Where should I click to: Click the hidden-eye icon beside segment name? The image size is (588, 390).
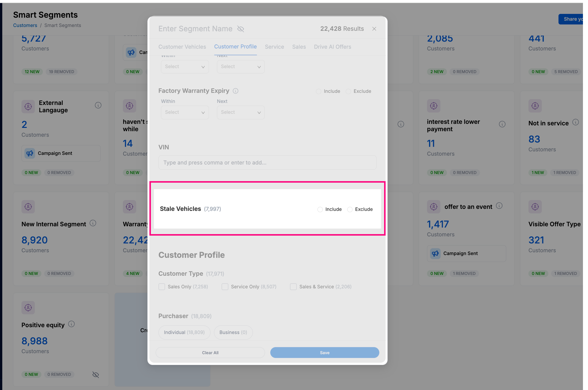pos(240,29)
